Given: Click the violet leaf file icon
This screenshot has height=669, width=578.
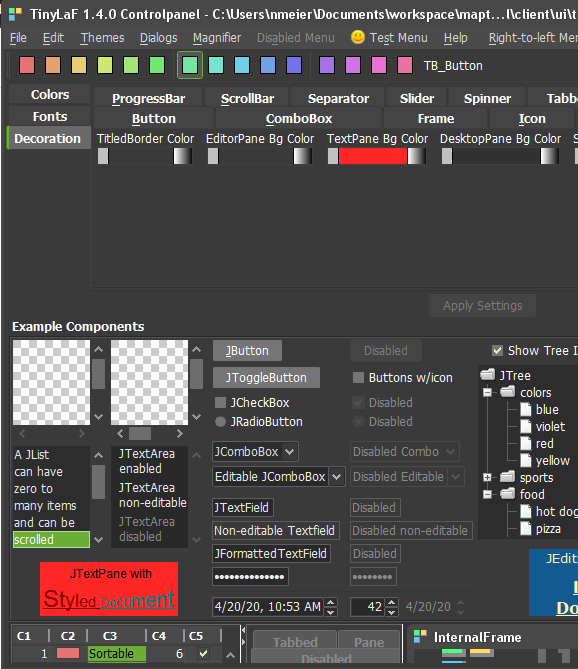Looking at the screenshot, I should point(526,426).
